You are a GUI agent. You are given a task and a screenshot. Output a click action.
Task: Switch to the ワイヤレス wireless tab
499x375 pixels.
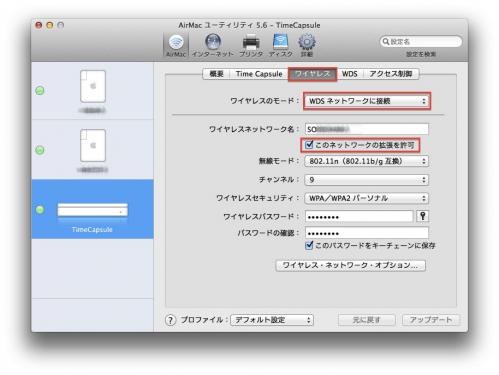(313, 74)
